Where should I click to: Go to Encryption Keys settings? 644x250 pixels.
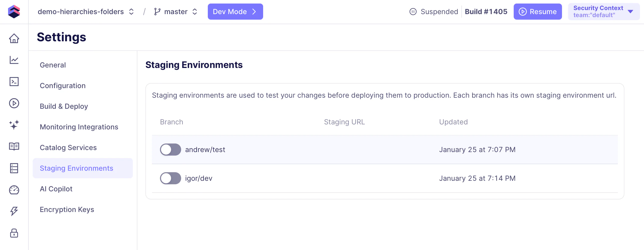coord(67,209)
